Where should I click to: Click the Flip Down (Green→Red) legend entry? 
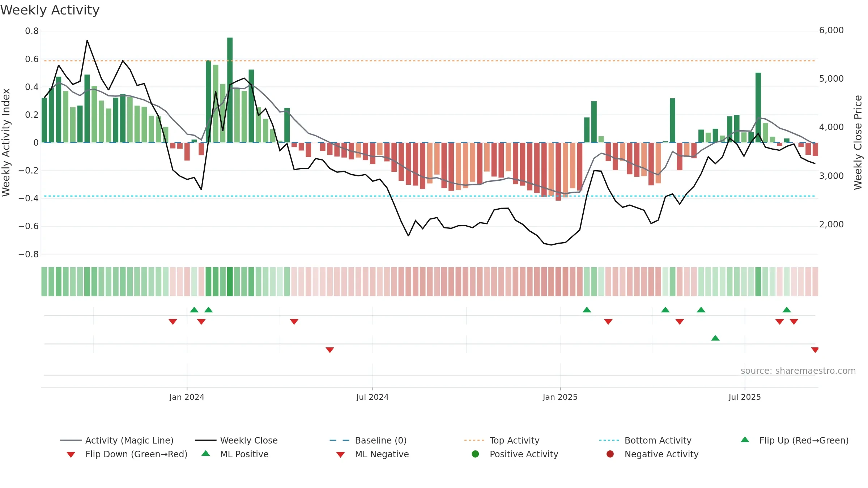(x=127, y=454)
